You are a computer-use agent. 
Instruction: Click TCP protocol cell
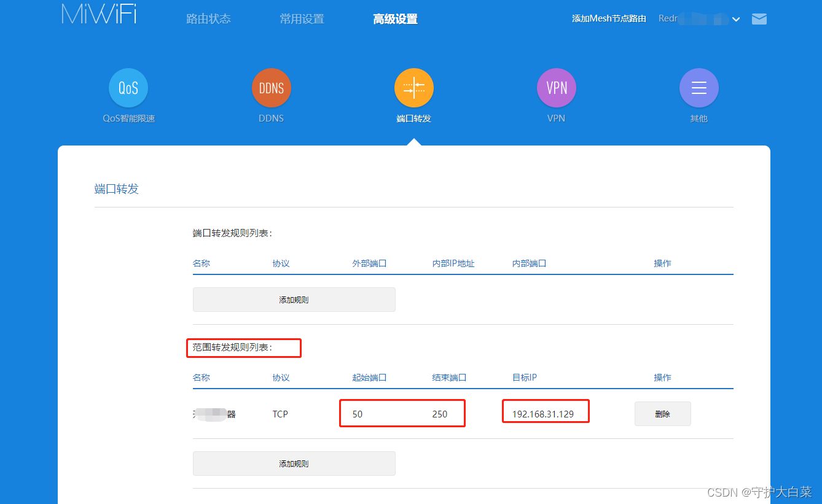click(x=280, y=414)
